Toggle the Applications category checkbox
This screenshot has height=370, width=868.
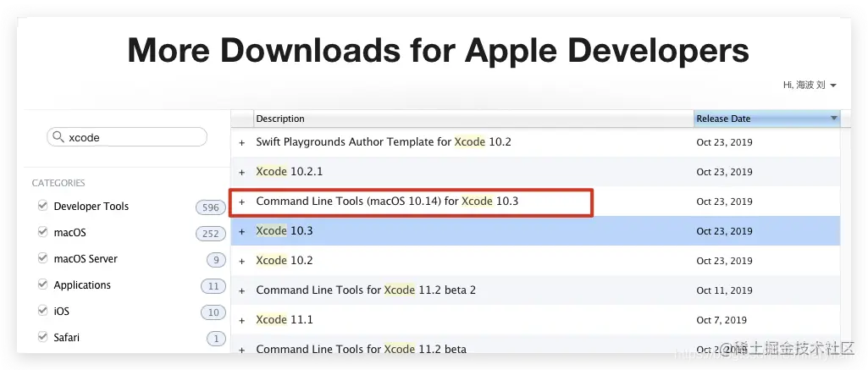pos(42,284)
